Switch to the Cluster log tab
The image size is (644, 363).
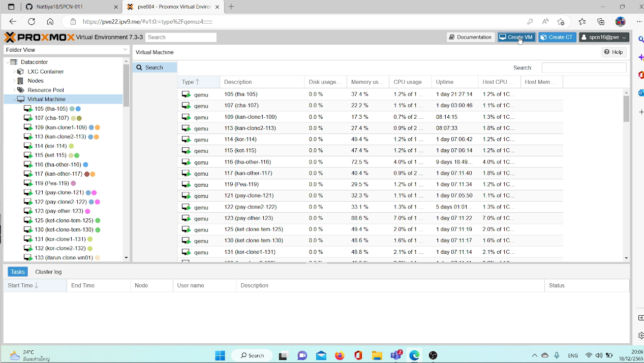(48, 272)
